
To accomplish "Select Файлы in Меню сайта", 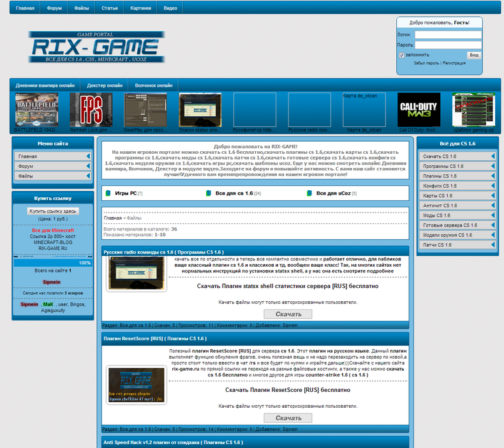I will coord(53,176).
